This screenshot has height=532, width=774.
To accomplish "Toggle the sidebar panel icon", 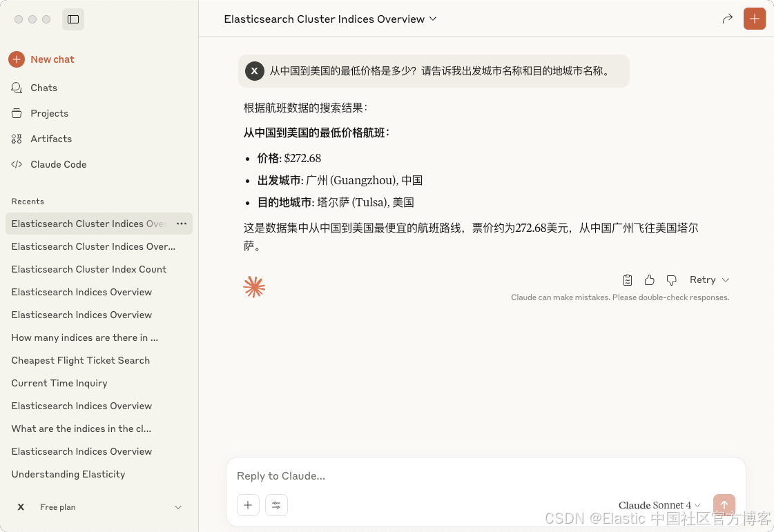I will [x=73, y=19].
